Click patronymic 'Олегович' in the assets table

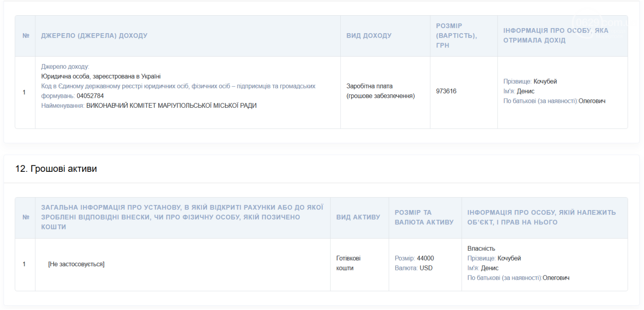[556, 278]
